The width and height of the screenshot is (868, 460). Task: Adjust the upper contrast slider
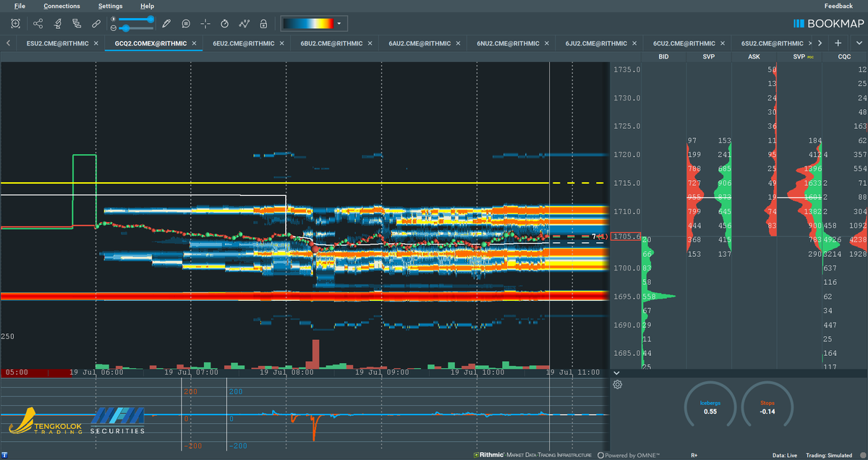click(x=137, y=20)
